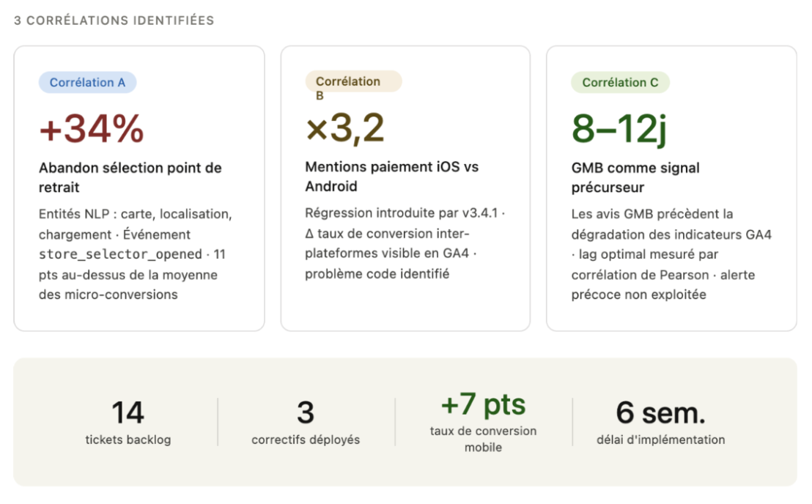The width and height of the screenshot is (812, 504).
Task: Click the green Corrélation C badge
Action: point(620,83)
